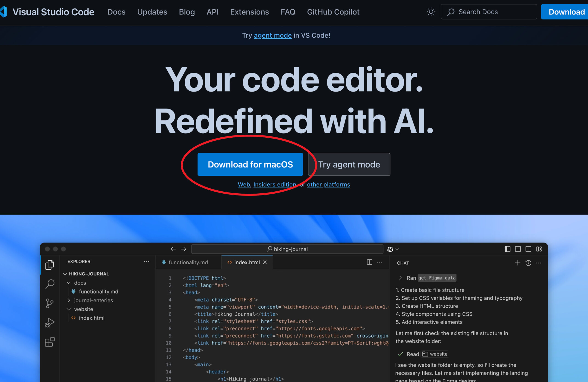Collapse the website folder
This screenshot has height=382, width=588.
[x=69, y=309]
